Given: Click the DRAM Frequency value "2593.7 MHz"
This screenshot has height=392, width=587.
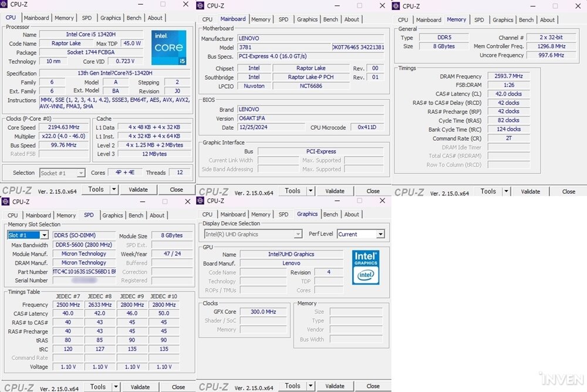Looking at the screenshot, I should tap(508, 76).
